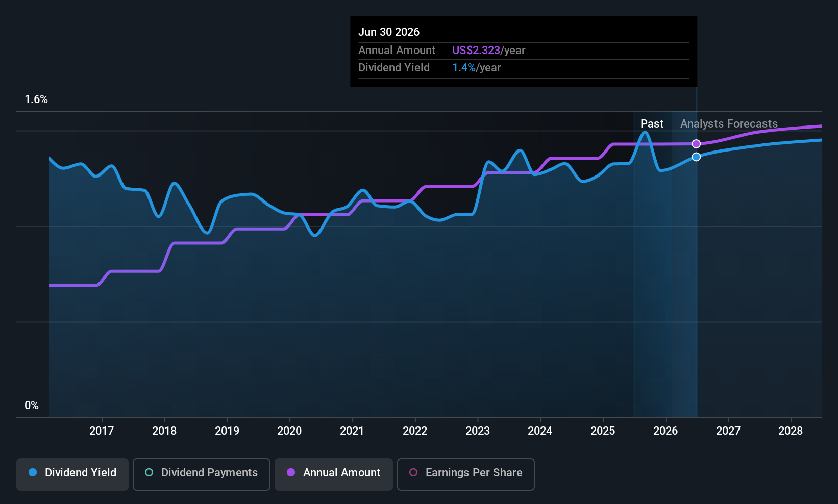This screenshot has width=838, height=504.
Task: Click the Jun 30 2026 tooltip header
Action: tap(389, 32)
